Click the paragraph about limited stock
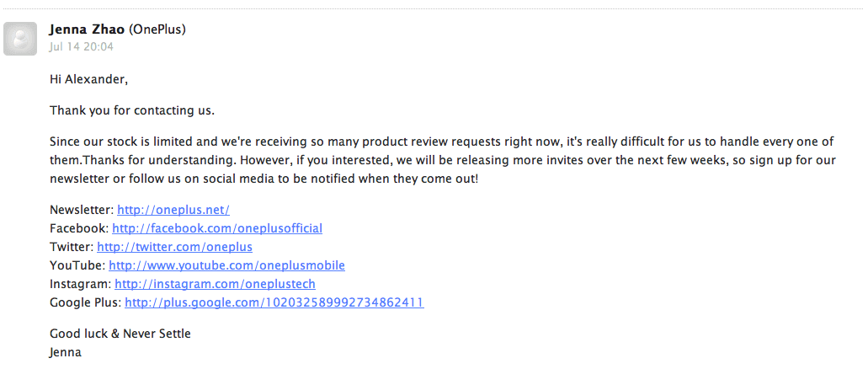 442,160
